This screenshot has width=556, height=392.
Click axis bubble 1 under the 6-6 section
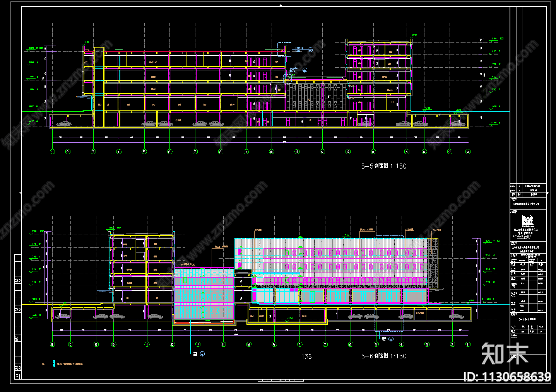[468, 344]
